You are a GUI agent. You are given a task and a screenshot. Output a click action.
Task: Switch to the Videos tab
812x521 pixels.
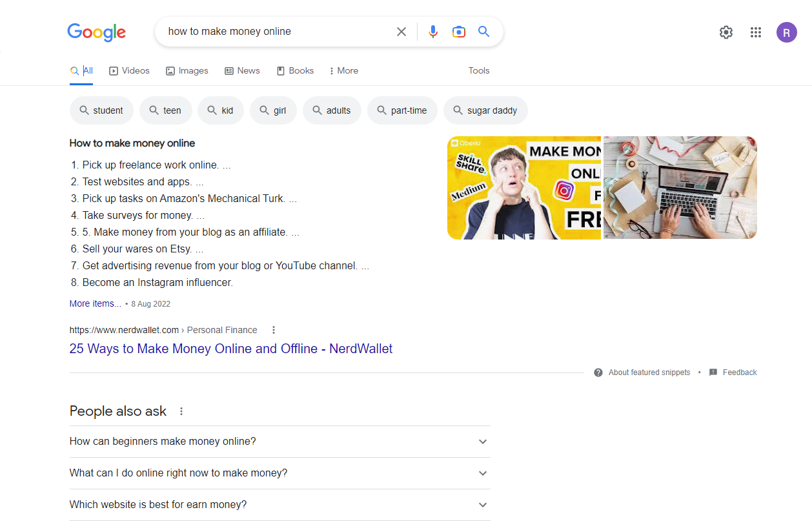tap(129, 71)
